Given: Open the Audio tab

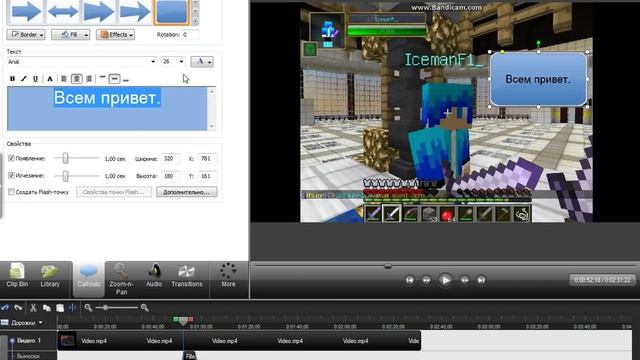Looking at the screenshot, I should [x=154, y=276].
